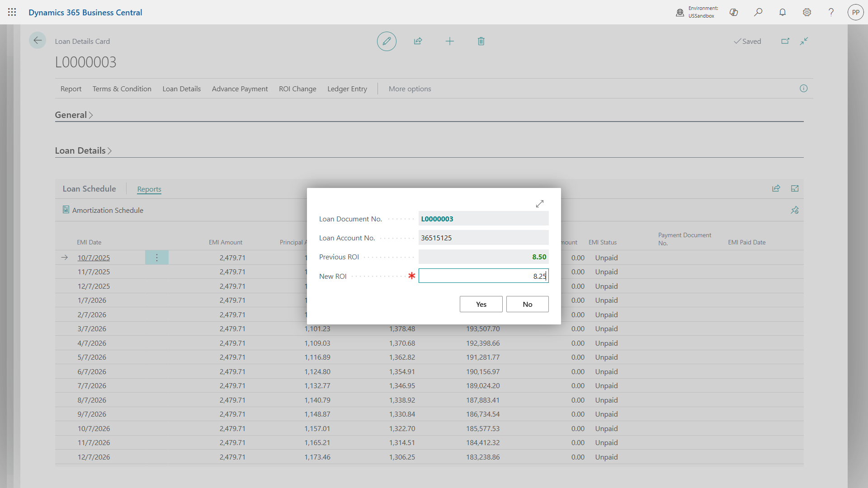The image size is (868, 488).
Task: Click the share icon in header
Action: point(418,41)
